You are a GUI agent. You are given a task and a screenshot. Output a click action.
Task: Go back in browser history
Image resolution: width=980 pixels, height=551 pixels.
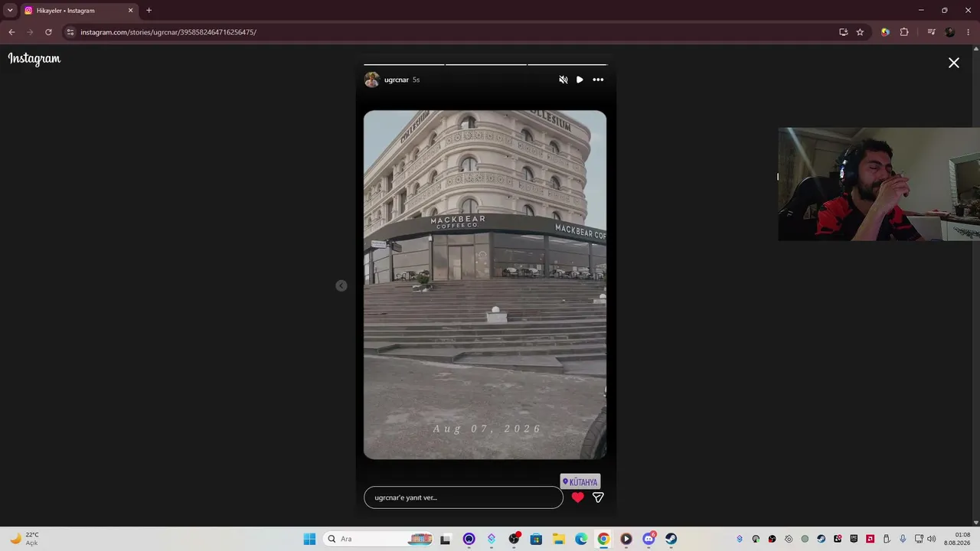[x=11, y=32]
